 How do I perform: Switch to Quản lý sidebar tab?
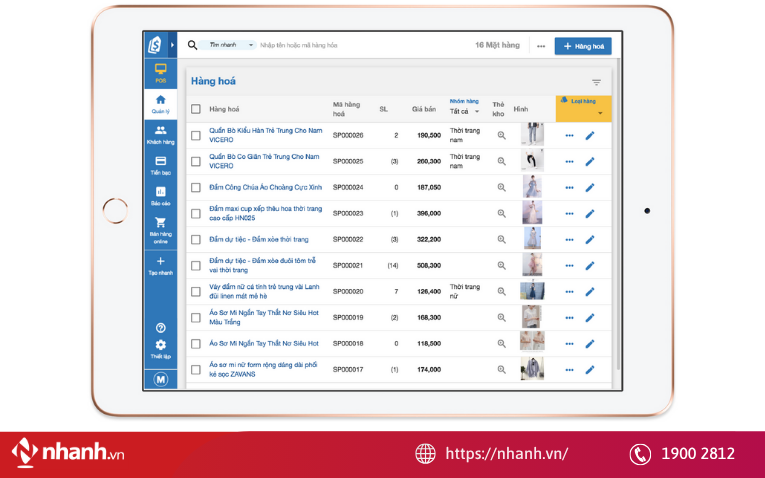tap(160, 104)
